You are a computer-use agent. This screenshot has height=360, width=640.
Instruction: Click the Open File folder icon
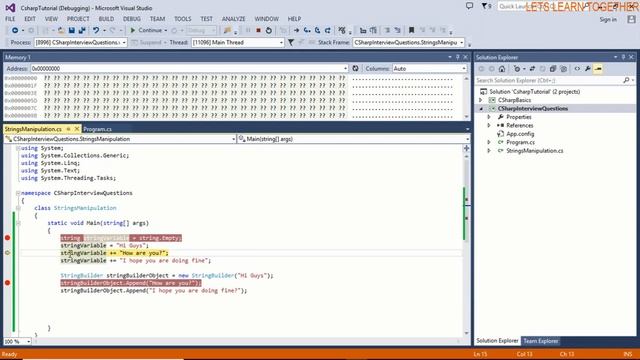pos(61,30)
